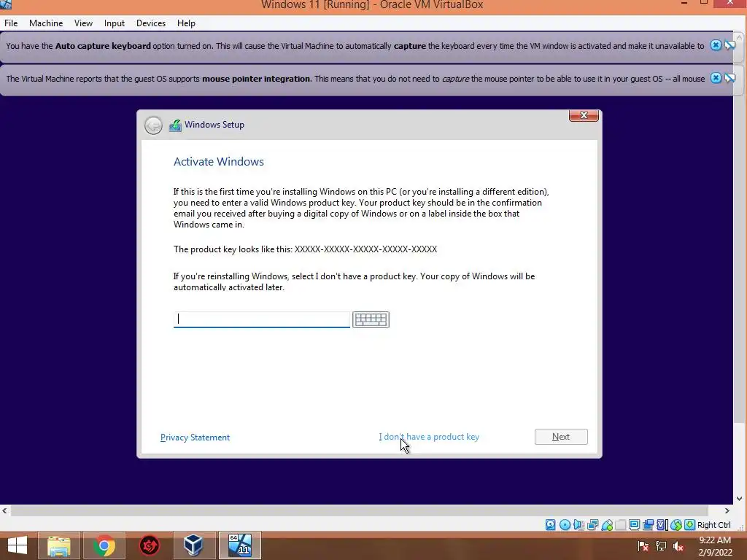Click the CPU virtualization indicator icon
Screen dimensions: 747x560
[x=662, y=525]
